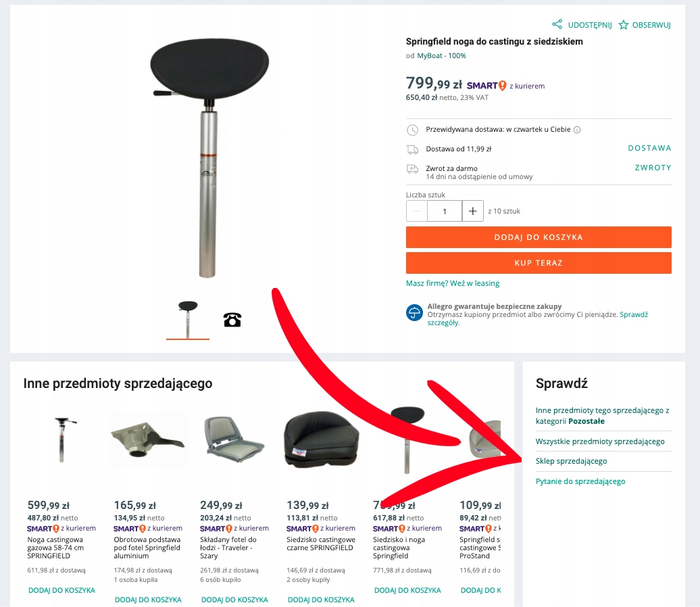
Task: Select the telephone icon thumbnail
Action: coord(232,320)
